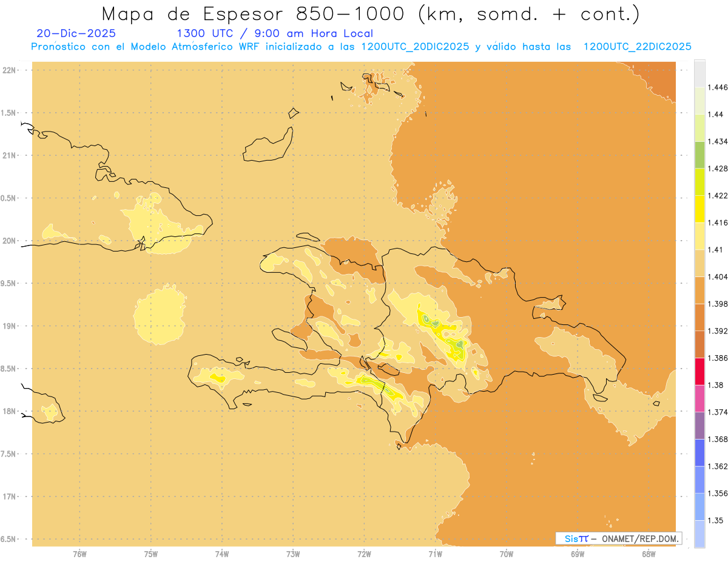This screenshot has width=728, height=562.
Task: Select the date label '20-Dic-2025'
Action: [76, 34]
